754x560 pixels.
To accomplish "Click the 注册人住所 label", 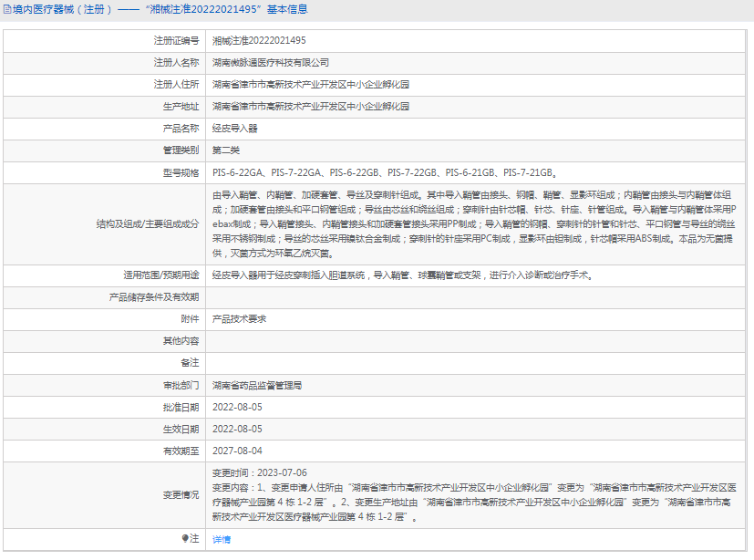I will point(177,85).
